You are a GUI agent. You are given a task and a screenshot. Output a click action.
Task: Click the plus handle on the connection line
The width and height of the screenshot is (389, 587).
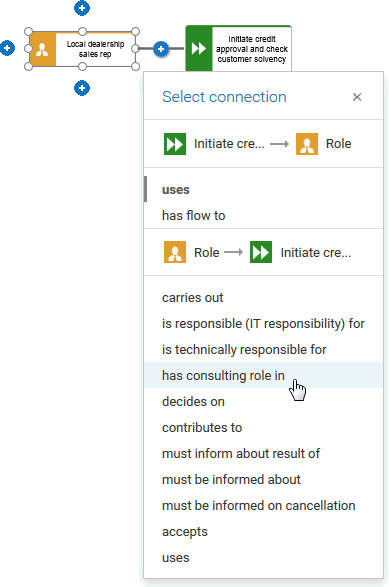161,49
